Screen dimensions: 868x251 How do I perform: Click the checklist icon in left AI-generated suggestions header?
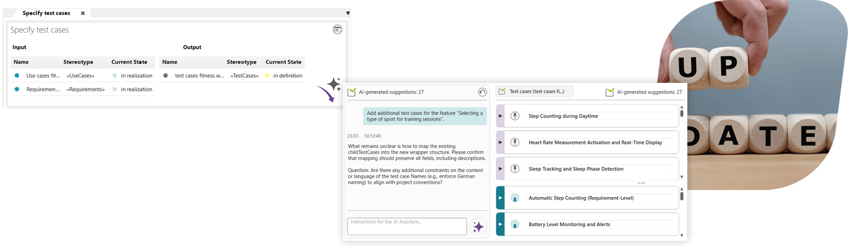(x=351, y=92)
